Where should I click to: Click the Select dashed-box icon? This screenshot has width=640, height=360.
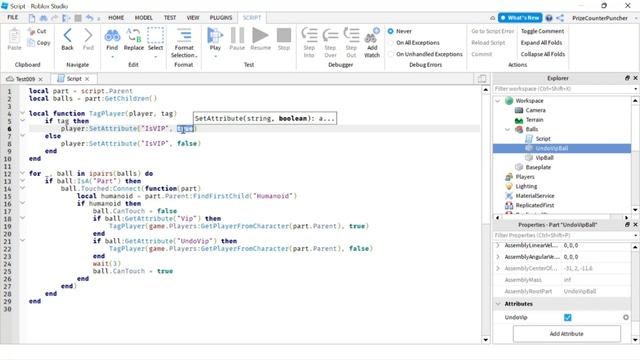point(156,36)
